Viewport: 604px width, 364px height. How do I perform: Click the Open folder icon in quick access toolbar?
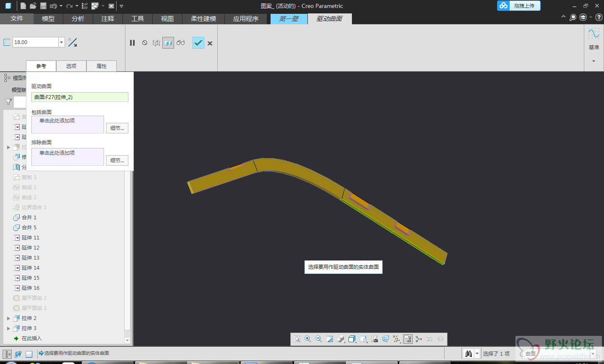(x=33, y=6)
